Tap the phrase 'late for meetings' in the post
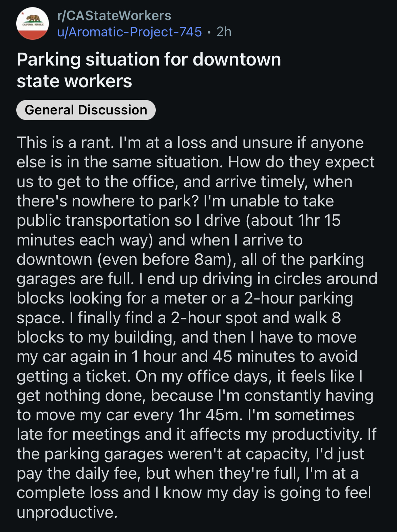Image resolution: width=397 pixels, height=532 pixels. tap(78, 435)
